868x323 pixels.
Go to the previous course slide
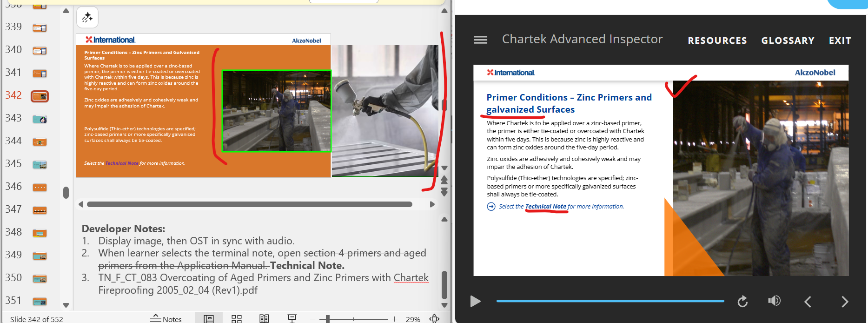pos(808,302)
